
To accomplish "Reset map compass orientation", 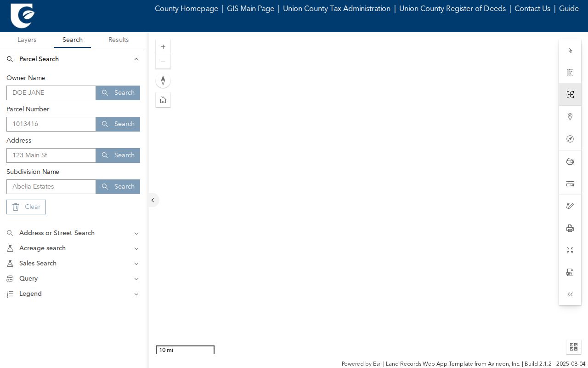I will click(163, 81).
